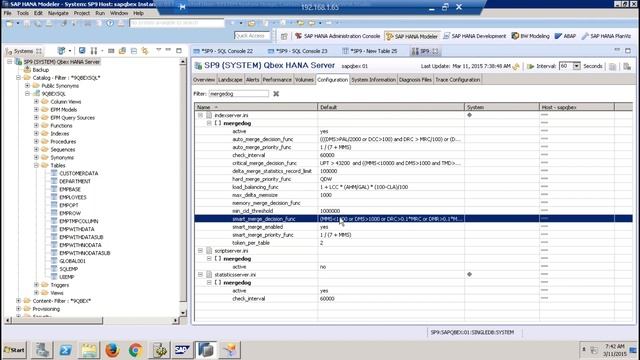Sort by the Name column header

tap(256, 107)
